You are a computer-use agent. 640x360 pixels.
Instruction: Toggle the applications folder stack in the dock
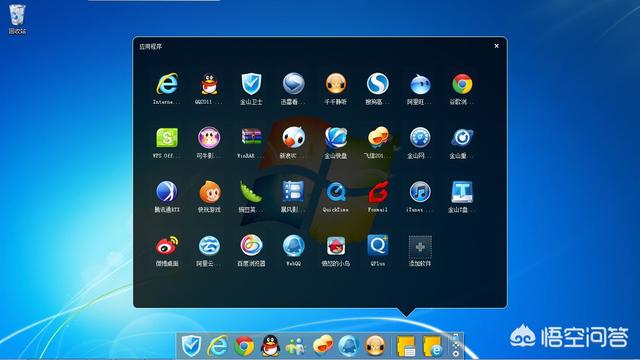[406, 346]
